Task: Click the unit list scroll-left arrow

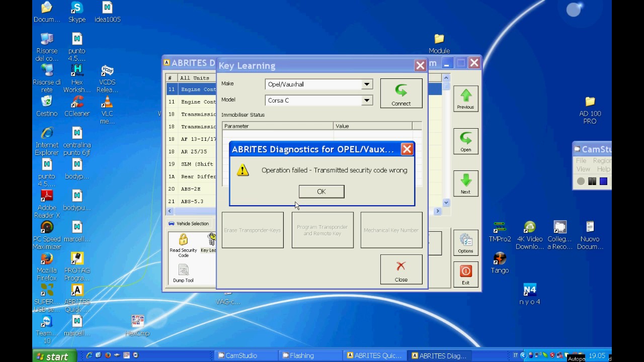Action: (x=170, y=211)
